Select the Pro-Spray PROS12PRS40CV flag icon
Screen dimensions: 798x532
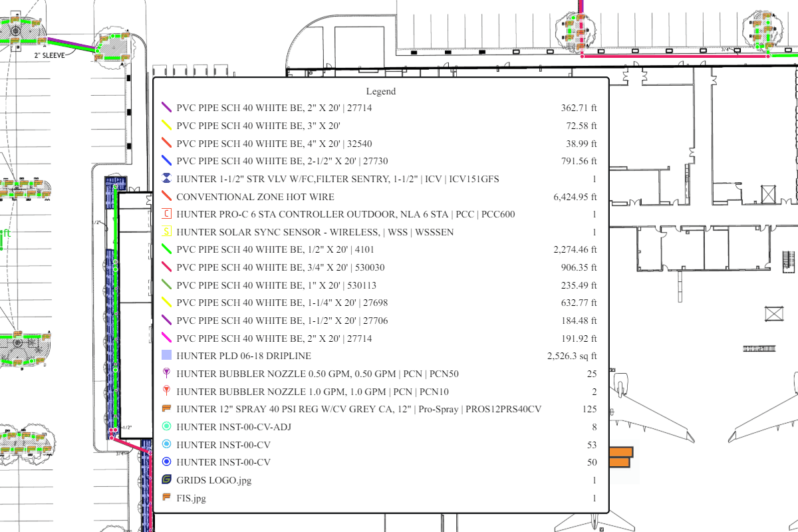166,409
